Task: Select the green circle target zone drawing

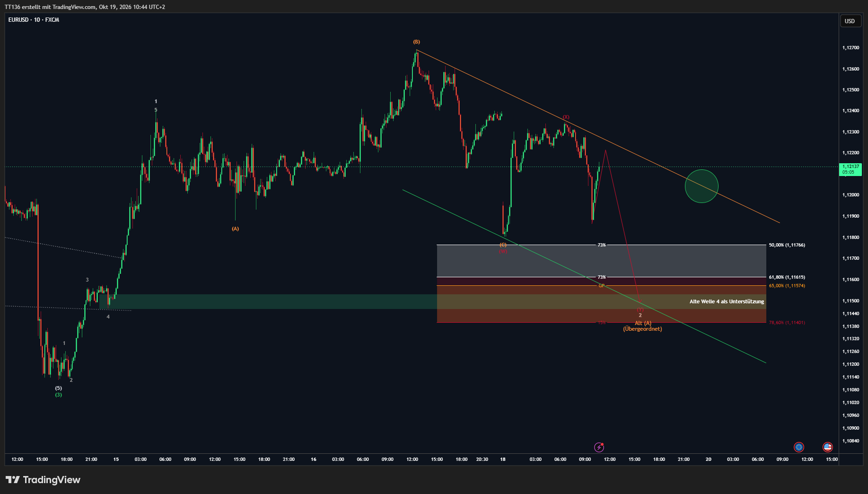Action: coord(701,186)
